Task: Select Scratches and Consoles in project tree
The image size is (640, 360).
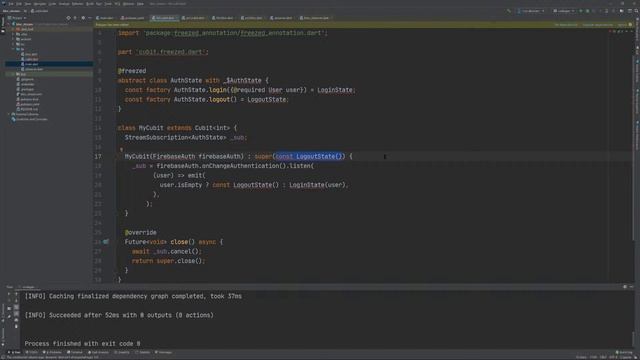Action: [x=31, y=119]
